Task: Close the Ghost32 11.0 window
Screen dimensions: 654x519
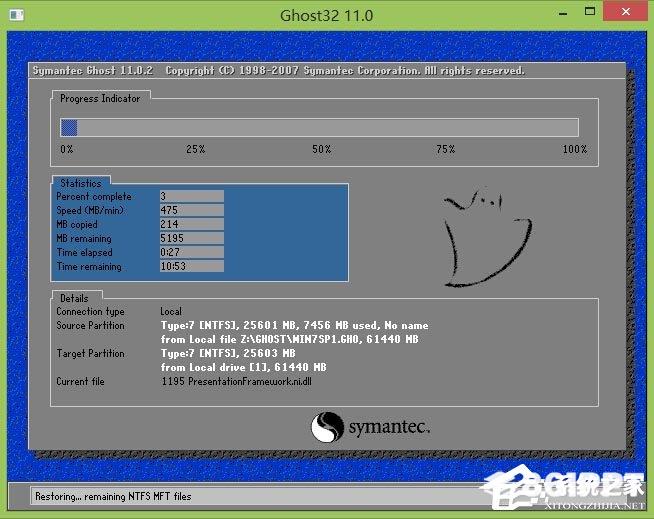Action: click(x=625, y=12)
